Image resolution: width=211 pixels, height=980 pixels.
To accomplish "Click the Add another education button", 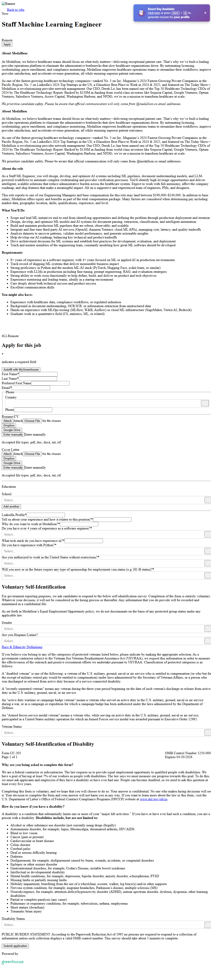I will click(x=12, y=506).
